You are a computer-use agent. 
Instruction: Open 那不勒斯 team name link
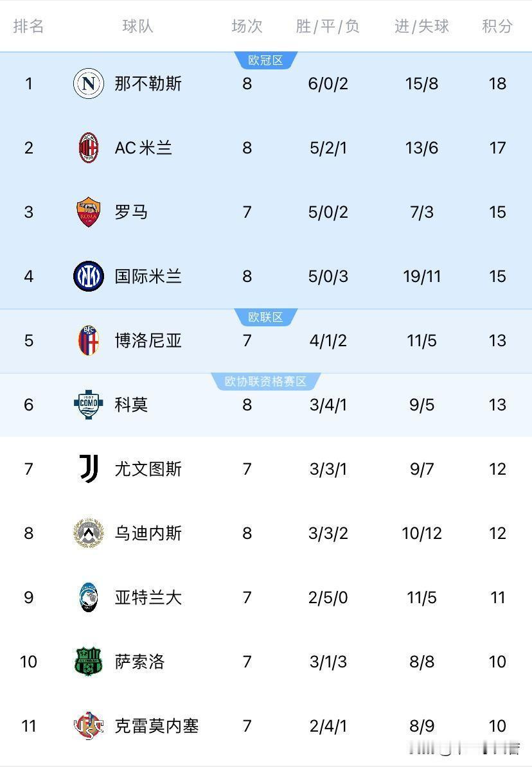coord(148,84)
